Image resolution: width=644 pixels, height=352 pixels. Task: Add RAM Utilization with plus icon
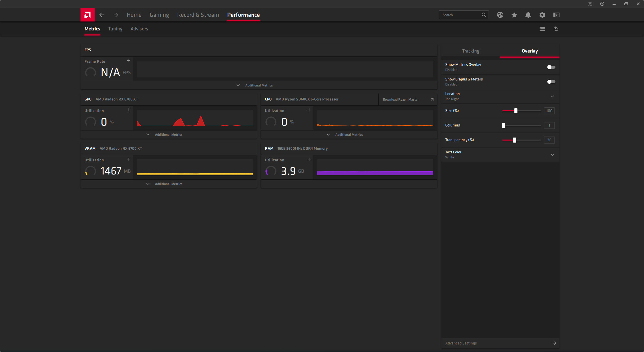[x=309, y=159]
